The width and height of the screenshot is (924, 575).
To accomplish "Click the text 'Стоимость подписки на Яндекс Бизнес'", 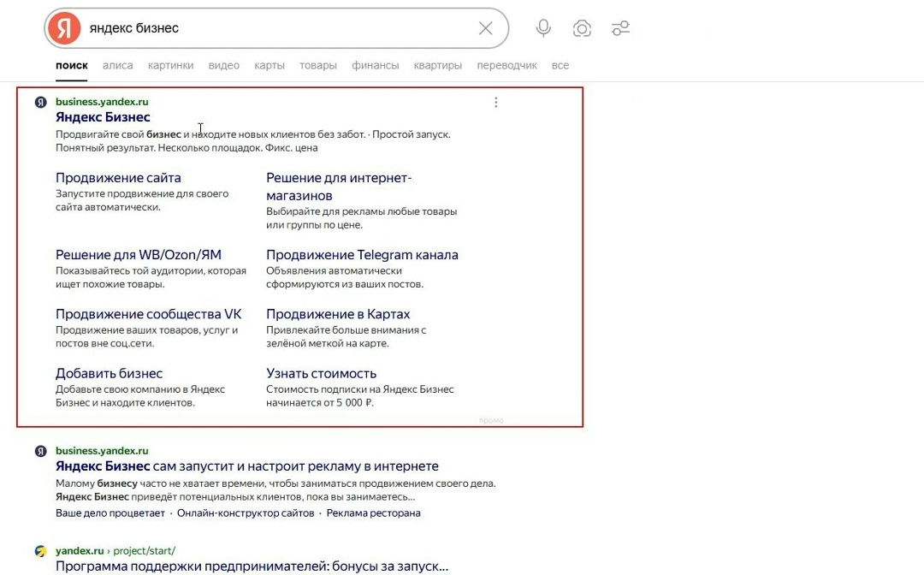I will (x=360, y=388).
